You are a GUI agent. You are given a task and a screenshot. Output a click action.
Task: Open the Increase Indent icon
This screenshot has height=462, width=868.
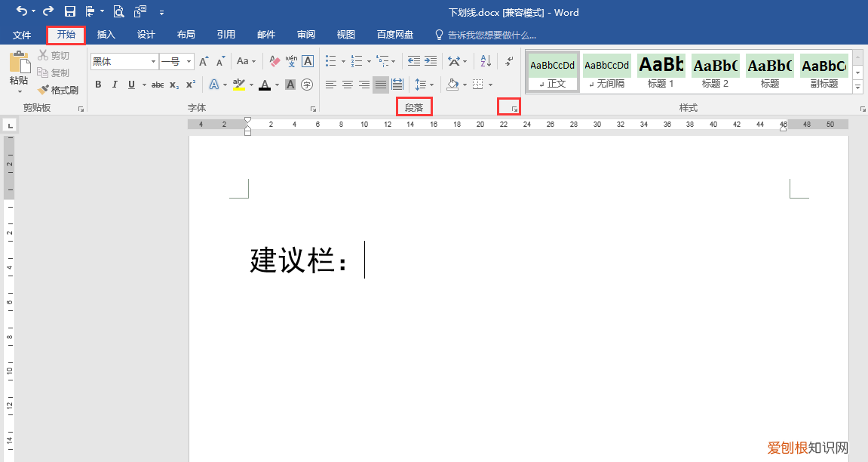[x=430, y=62]
